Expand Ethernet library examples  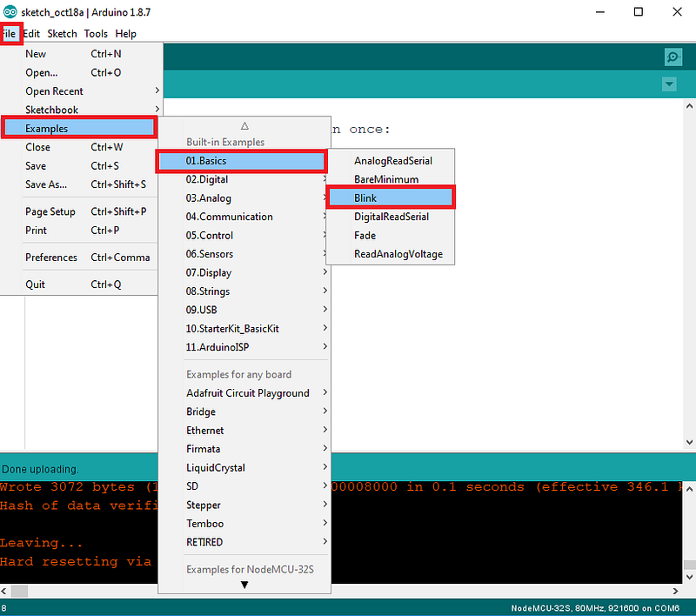tap(244, 430)
